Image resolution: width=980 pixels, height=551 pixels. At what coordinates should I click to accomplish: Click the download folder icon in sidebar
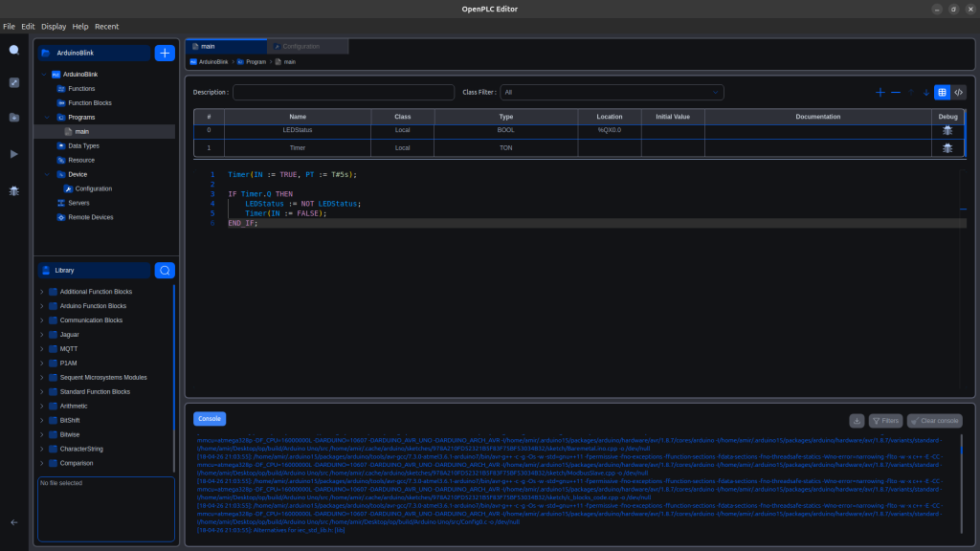pyautogui.click(x=13, y=118)
